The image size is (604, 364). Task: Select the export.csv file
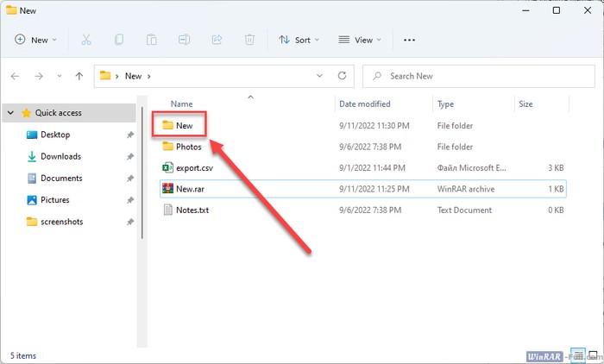click(x=193, y=167)
